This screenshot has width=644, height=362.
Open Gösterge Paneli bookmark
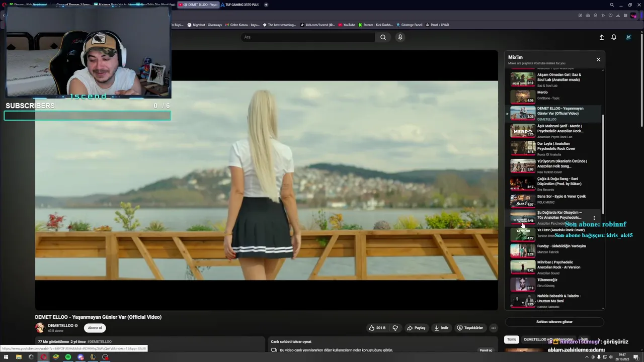click(x=410, y=25)
